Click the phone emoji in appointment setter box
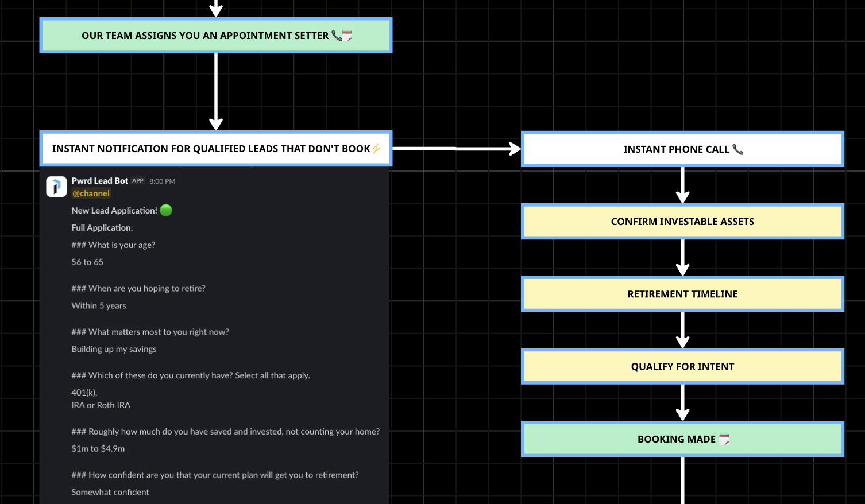 tap(337, 36)
